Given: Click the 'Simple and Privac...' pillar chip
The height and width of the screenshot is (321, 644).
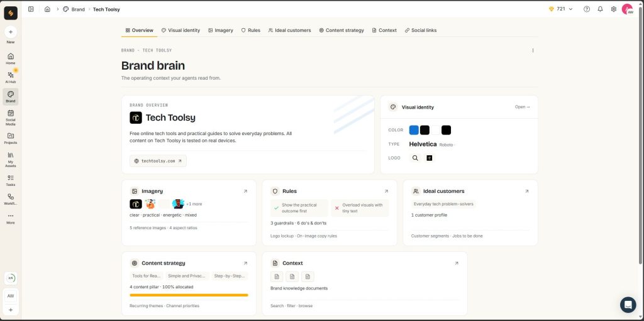Looking at the screenshot, I should (x=187, y=276).
